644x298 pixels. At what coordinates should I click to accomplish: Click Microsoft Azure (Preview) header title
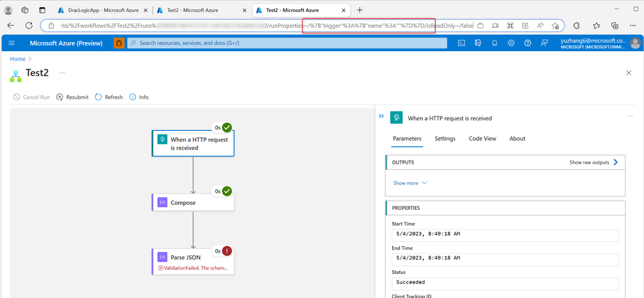[66, 43]
